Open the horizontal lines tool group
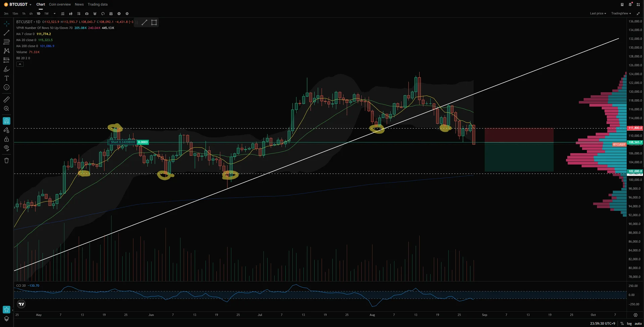Image resolution: width=644 pixels, height=327 pixels. (x=6, y=42)
